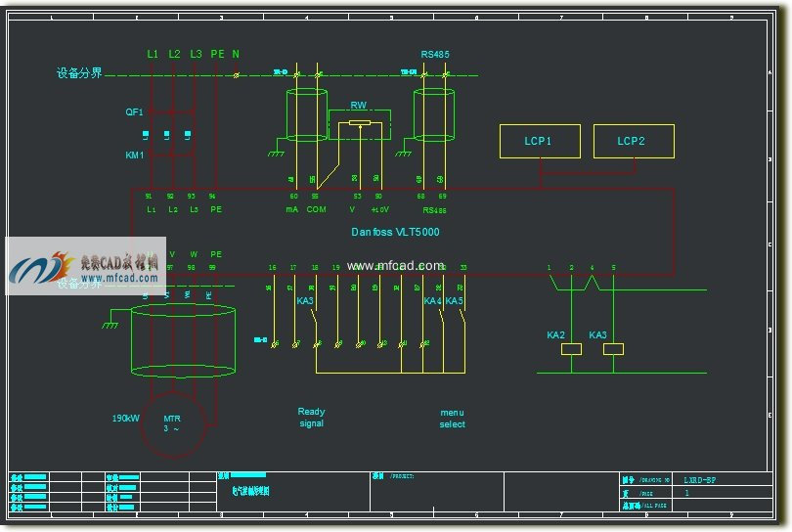Select the LCP2 box
The height and width of the screenshot is (532, 792).
pos(633,141)
